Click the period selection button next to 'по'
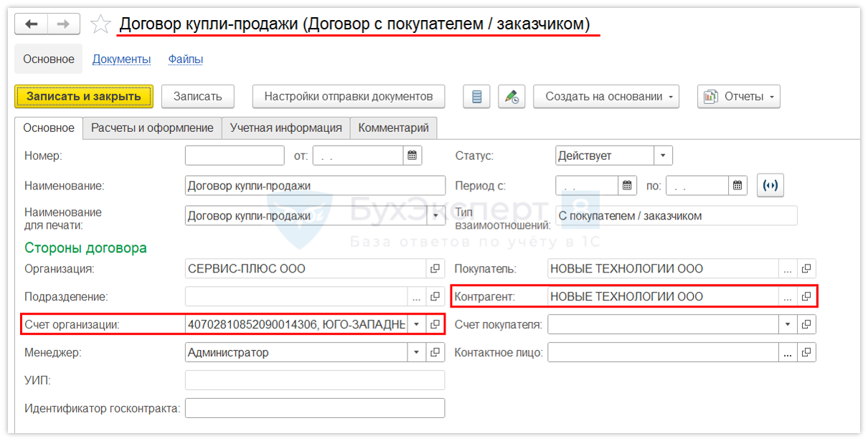868x441 pixels. tap(770, 186)
